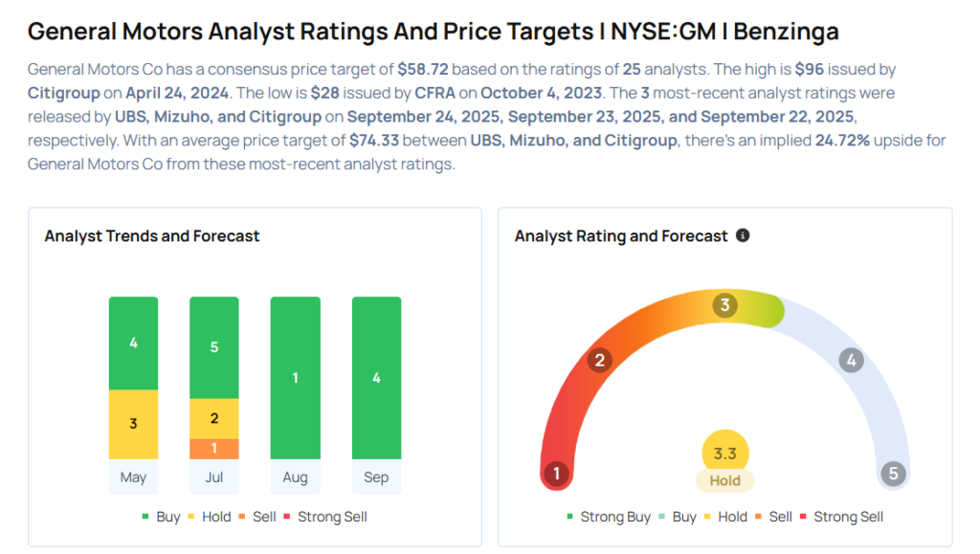Click the 3.3 rating score circle
This screenshot has width=980, height=554.
click(724, 454)
